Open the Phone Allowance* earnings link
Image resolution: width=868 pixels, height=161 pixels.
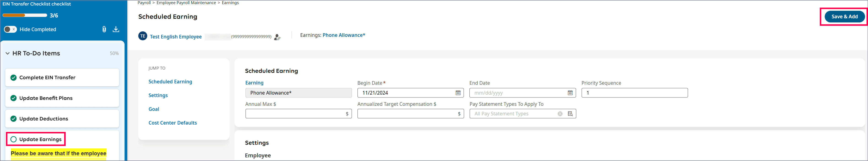tap(344, 35)
